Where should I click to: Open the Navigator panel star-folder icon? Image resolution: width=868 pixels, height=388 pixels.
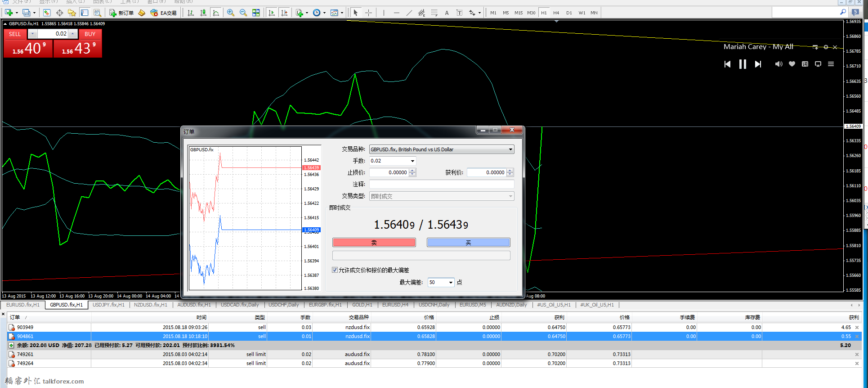click(72, 13)
